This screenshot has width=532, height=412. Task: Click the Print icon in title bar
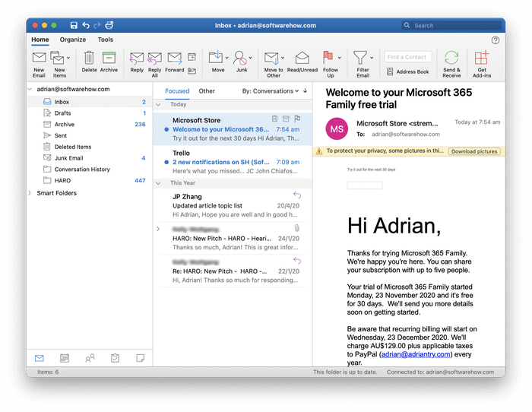[x=109, y=25]
